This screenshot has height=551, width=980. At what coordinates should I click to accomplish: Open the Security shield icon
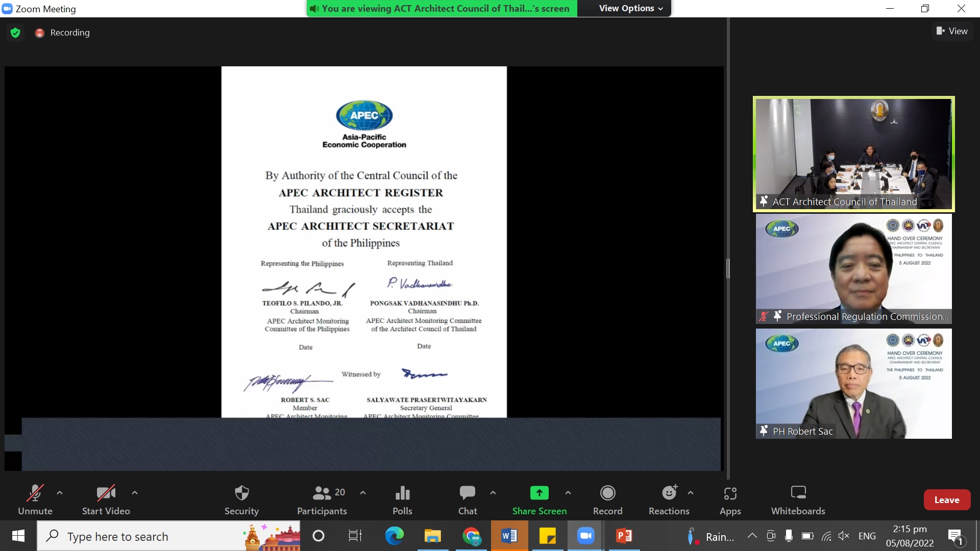click(x=241, y=493)
